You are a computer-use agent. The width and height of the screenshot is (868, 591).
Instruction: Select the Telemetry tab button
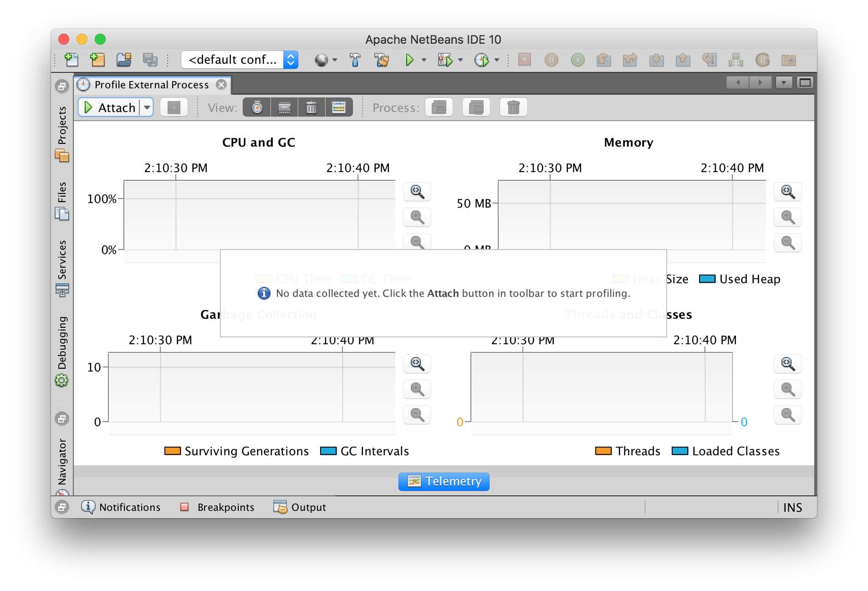(x=444, y=481)
